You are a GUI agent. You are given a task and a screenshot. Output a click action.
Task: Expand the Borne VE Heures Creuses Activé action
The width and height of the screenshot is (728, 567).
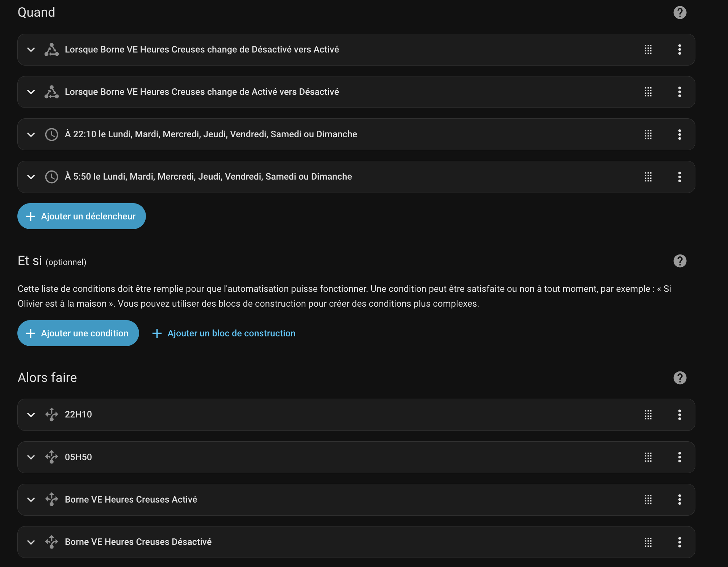31,500
